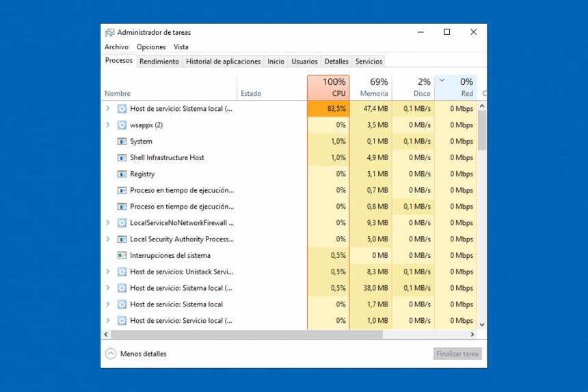588x392 pixels.
Task: Select the Shell Infrastructure Host icon
Action: [x=122, y=158]
